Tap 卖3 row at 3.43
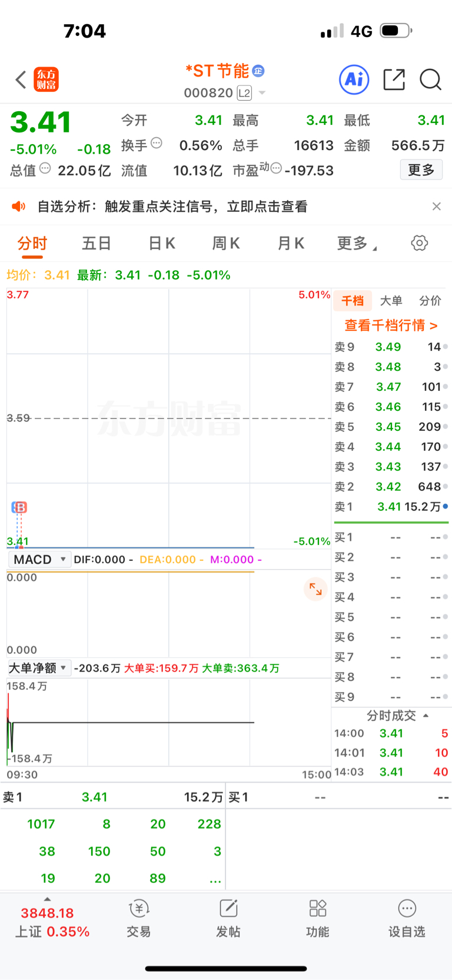The width and height of the screenshot is (452, 980). [x=391, y=467]
